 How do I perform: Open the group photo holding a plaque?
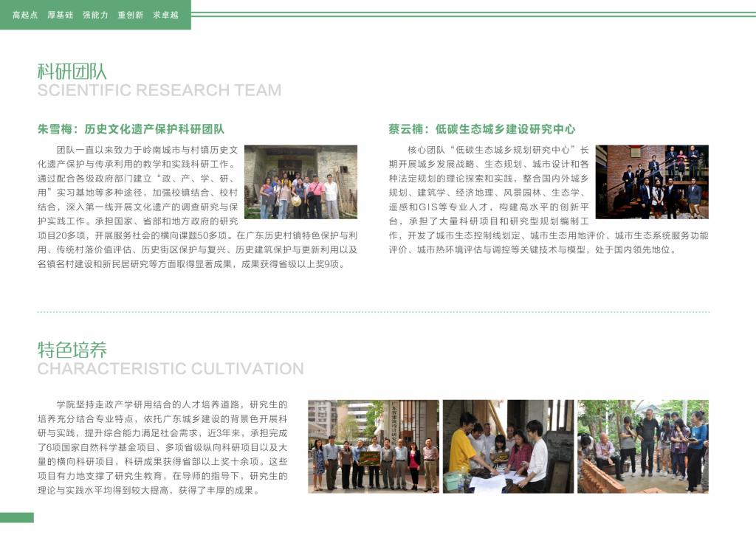(373, 446)
